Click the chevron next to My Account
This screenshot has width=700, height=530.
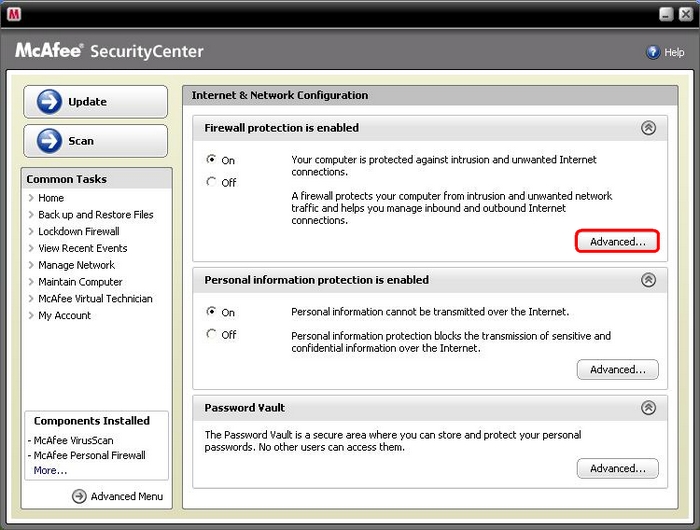[x=31, y=316]
